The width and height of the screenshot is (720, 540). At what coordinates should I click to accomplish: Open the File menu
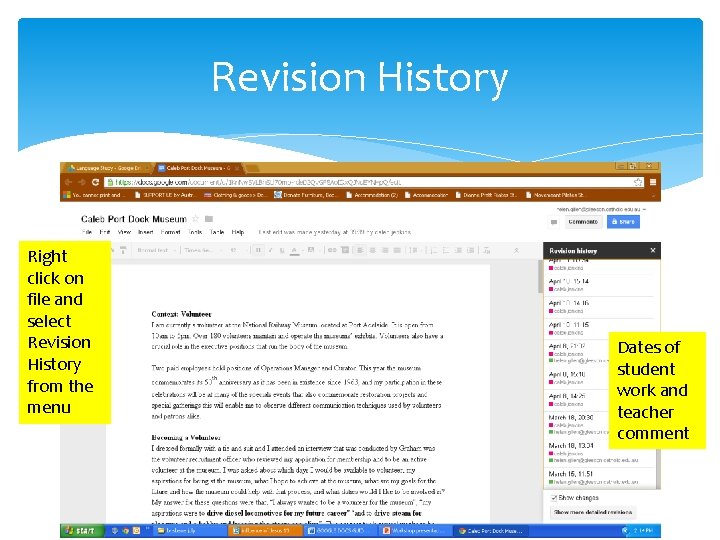(87, 232)
